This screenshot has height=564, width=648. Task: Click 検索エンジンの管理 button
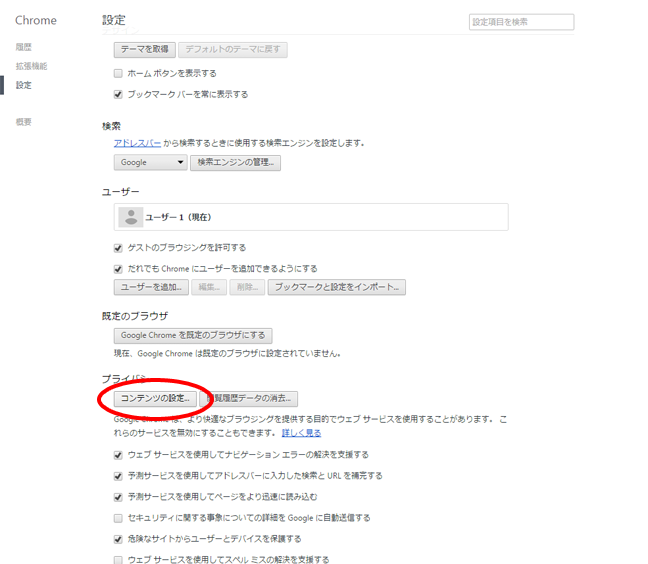click(x=235, y=162)
